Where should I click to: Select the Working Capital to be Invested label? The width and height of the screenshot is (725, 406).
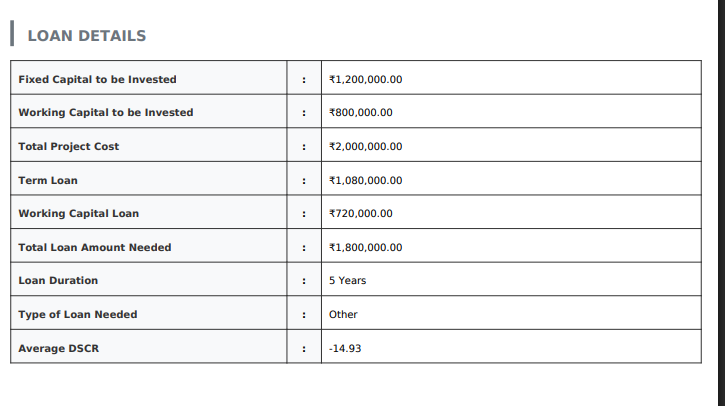(x=106, y=113)
